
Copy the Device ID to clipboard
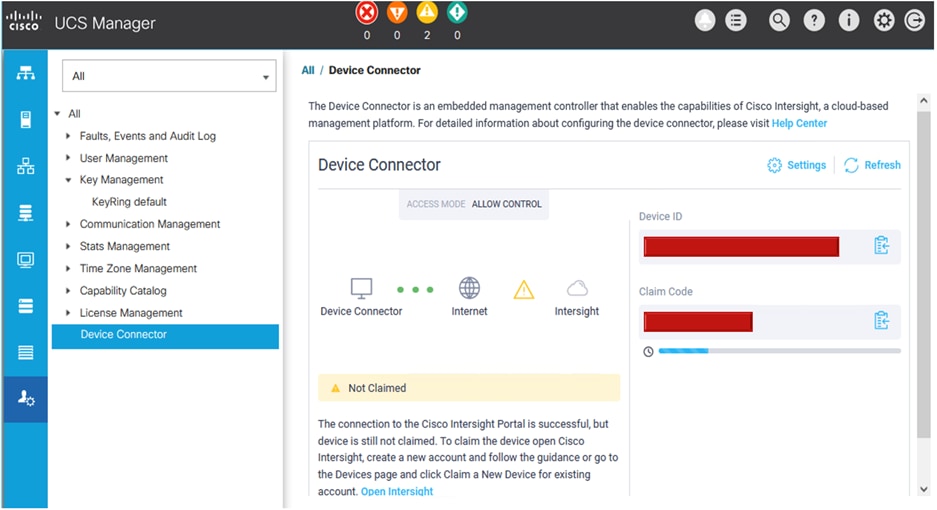tap(881, 245)
